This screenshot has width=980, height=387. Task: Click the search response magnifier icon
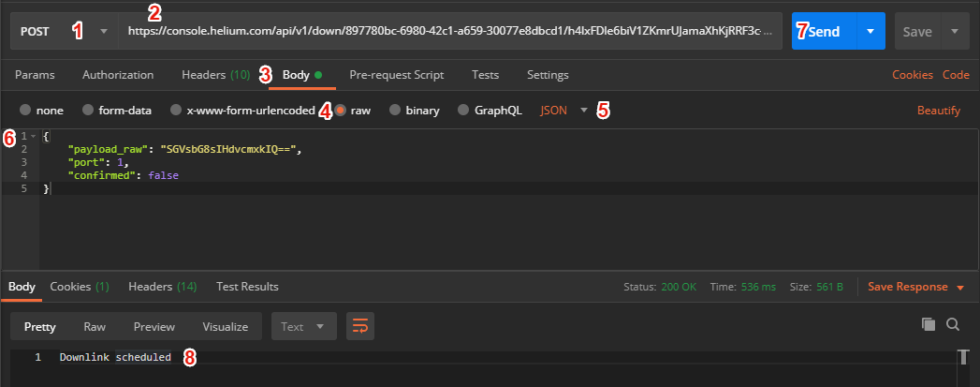(x=953, y=324)
